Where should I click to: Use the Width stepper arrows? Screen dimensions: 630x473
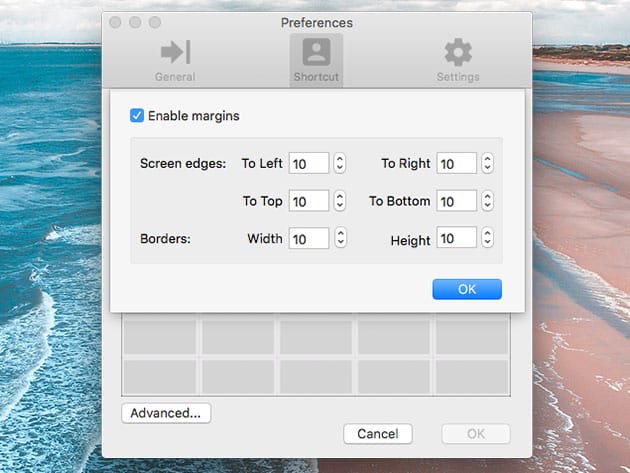coord(340,238)
